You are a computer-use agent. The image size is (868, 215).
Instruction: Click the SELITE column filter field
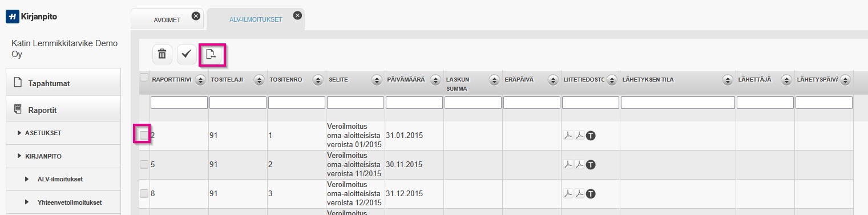coord(356,103)
